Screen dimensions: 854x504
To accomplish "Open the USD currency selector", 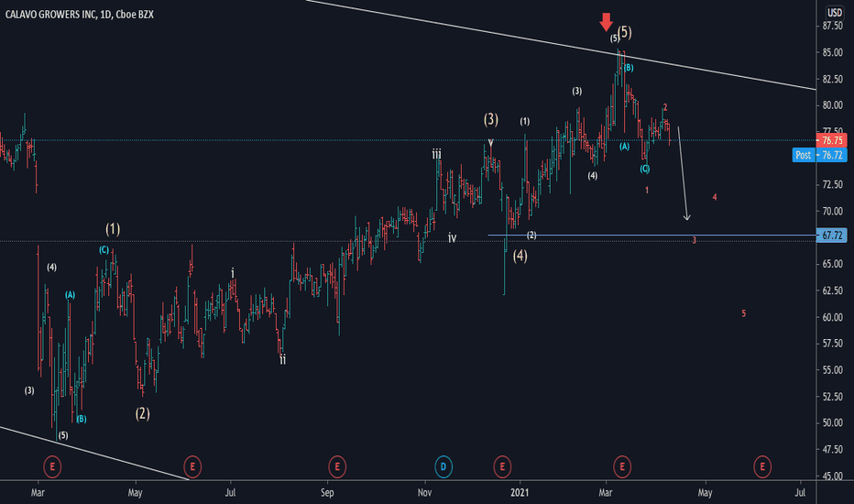I will 835,12.
